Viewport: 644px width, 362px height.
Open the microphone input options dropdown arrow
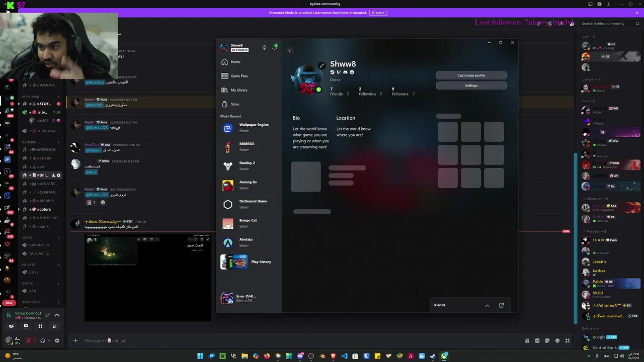click(35, 340)
